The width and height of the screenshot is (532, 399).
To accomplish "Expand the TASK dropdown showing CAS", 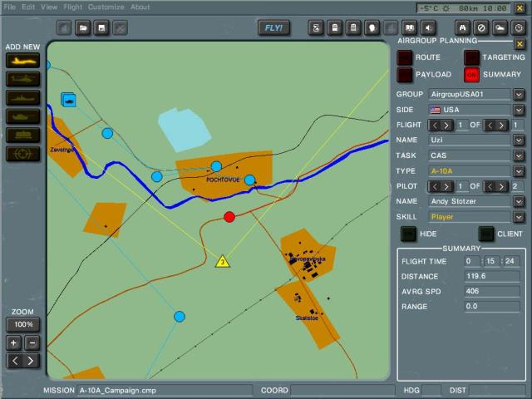I will coord(518,155).
